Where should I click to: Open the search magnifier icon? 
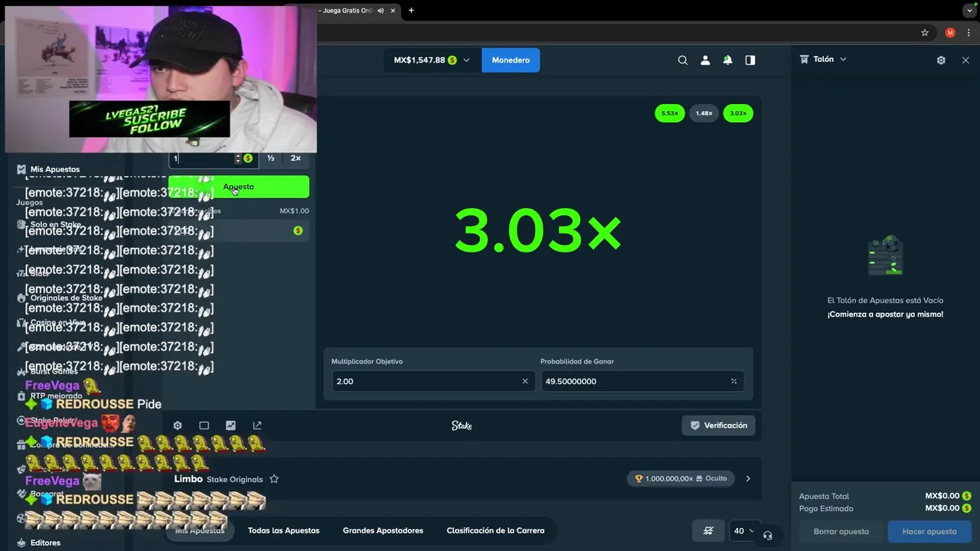683,60
